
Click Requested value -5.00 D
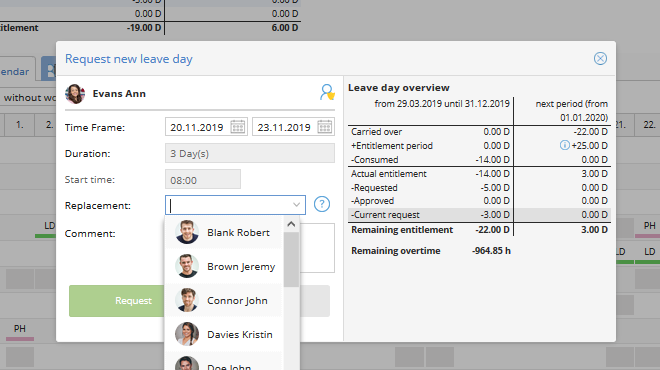point(495,187)
